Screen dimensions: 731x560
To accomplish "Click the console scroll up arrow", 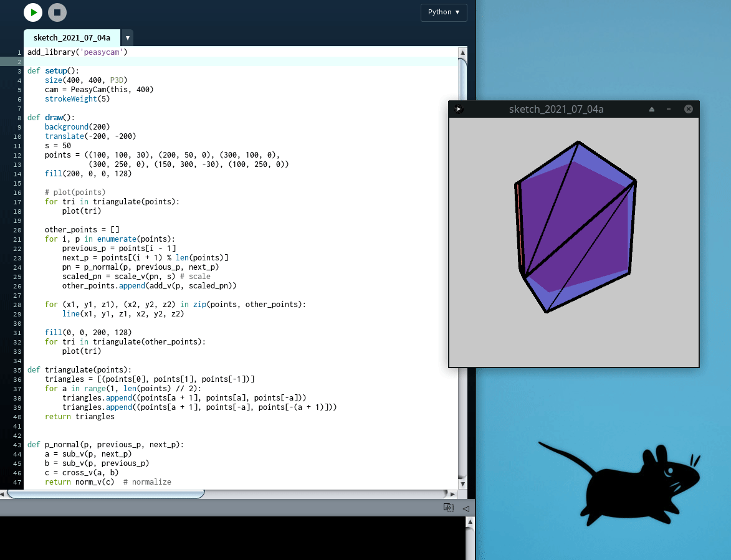I will point(470,522).
